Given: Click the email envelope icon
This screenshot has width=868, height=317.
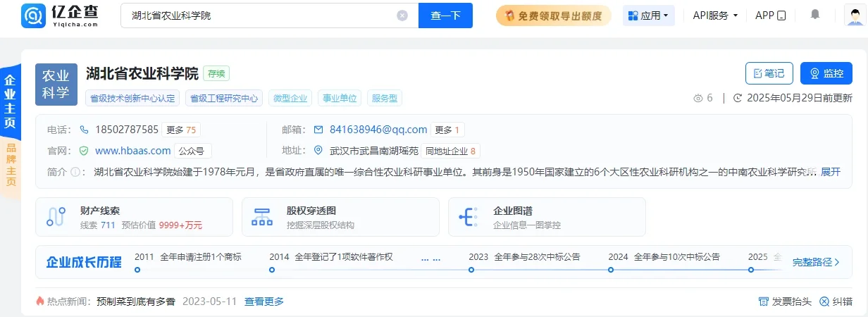Looking at the screenshot, I should point(318,130).
